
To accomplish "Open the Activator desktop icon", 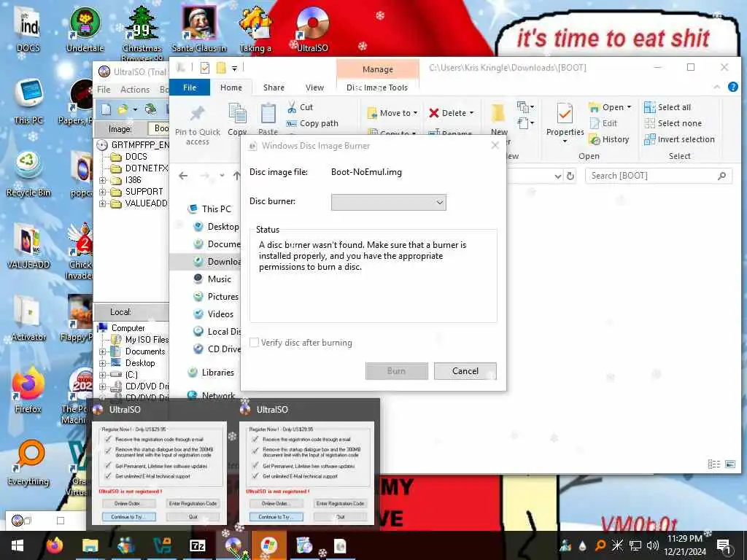I will click(x=28, y=319).
